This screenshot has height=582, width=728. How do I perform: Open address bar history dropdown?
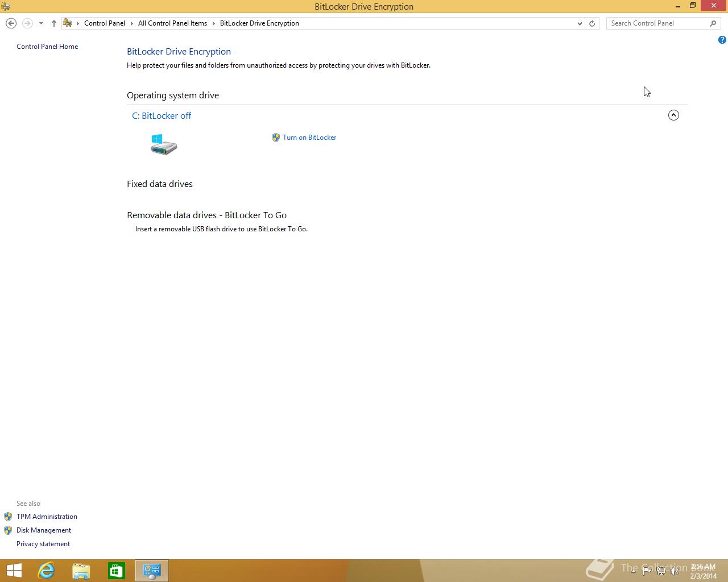[580, 23]
